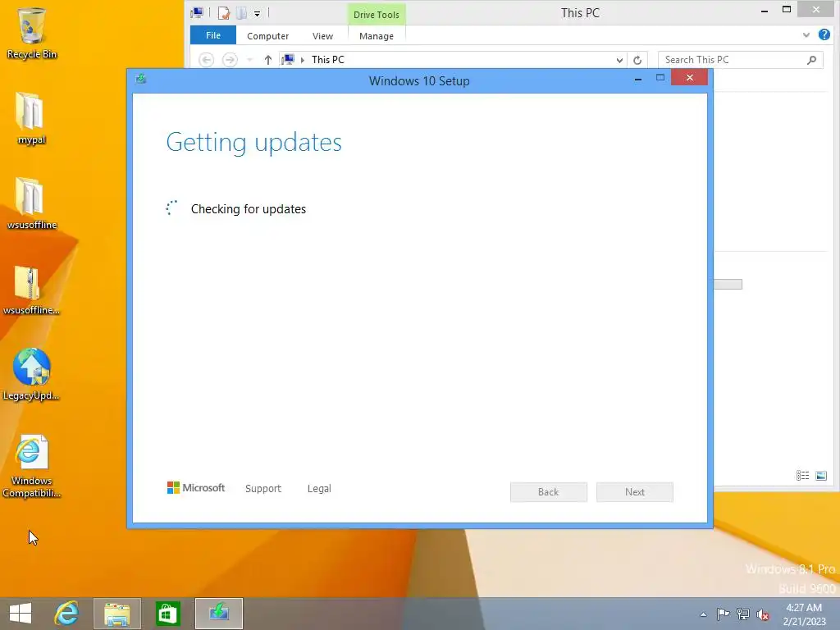
Task: Click the Back button in Setup
Action: (549, 492)
